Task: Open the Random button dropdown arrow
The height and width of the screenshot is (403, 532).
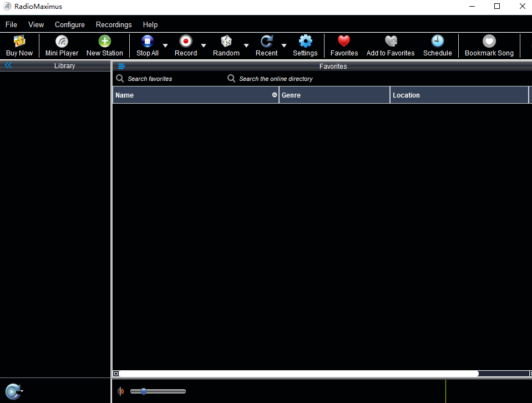Action: [246, 45]
